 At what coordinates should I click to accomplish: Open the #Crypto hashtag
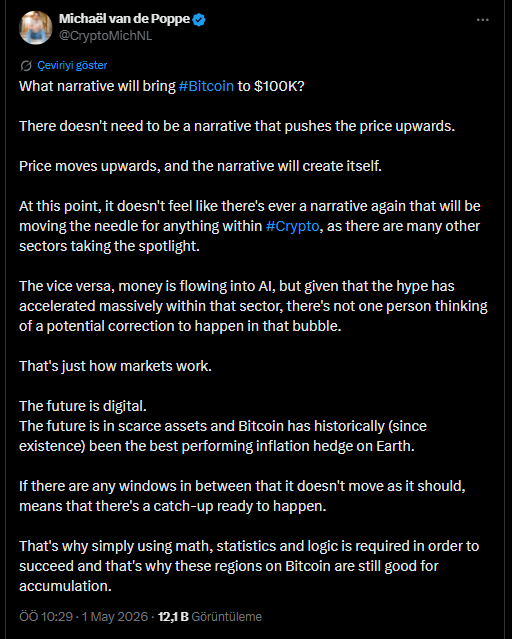(x=292, y=226)
